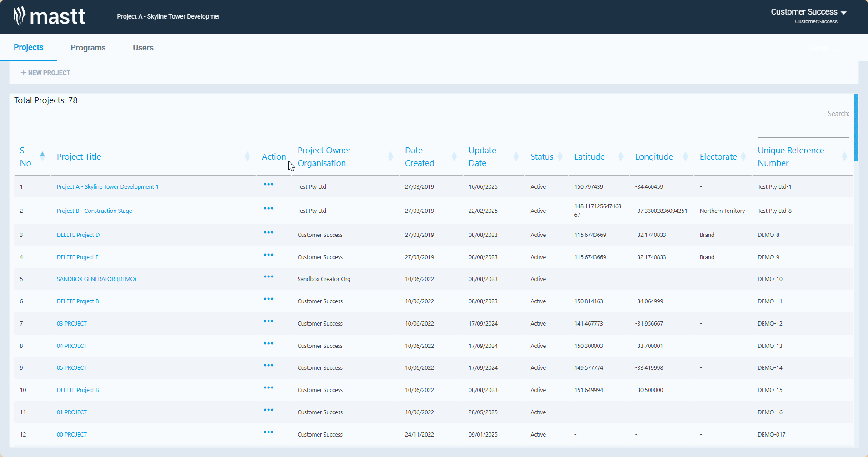Open actions menu for row 6 DEMO-11
The width and height of the screenshot is (868, 457).
point(269,299)
